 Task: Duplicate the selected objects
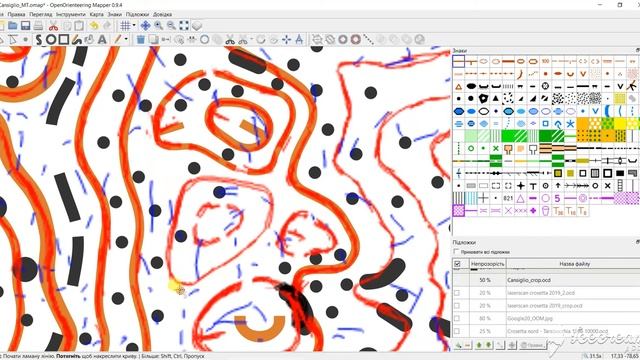153,40
